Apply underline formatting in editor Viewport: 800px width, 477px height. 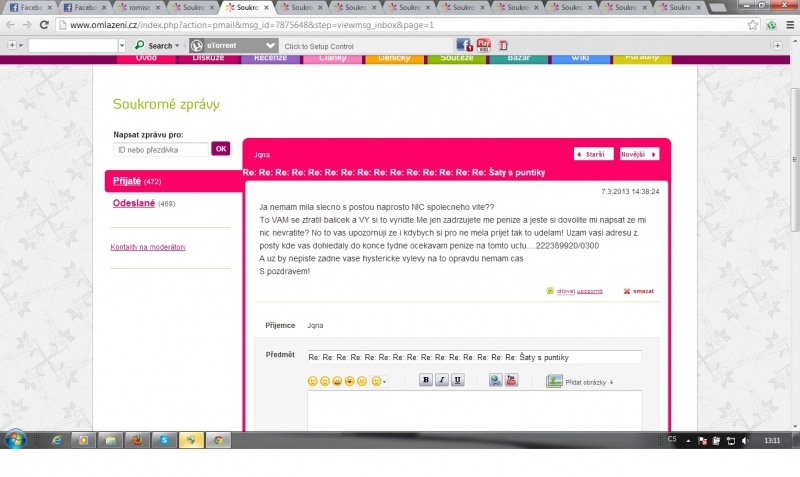(458, 380)
